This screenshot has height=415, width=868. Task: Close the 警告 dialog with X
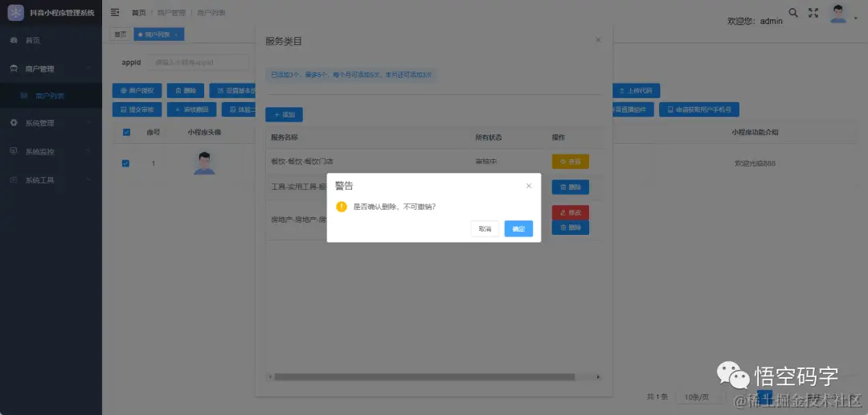click(x=529, y=186)
